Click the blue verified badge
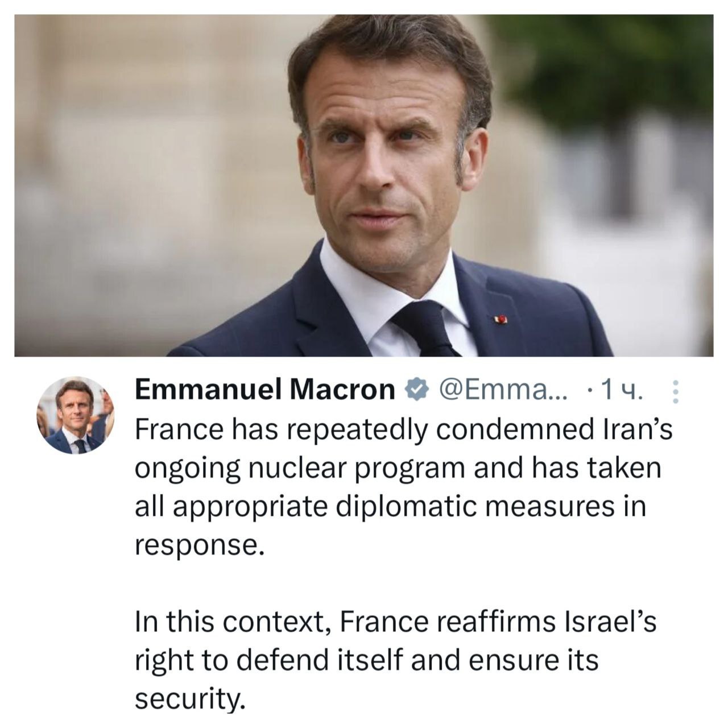The height and width of the screenshot is (728, 728). [415, 390]
